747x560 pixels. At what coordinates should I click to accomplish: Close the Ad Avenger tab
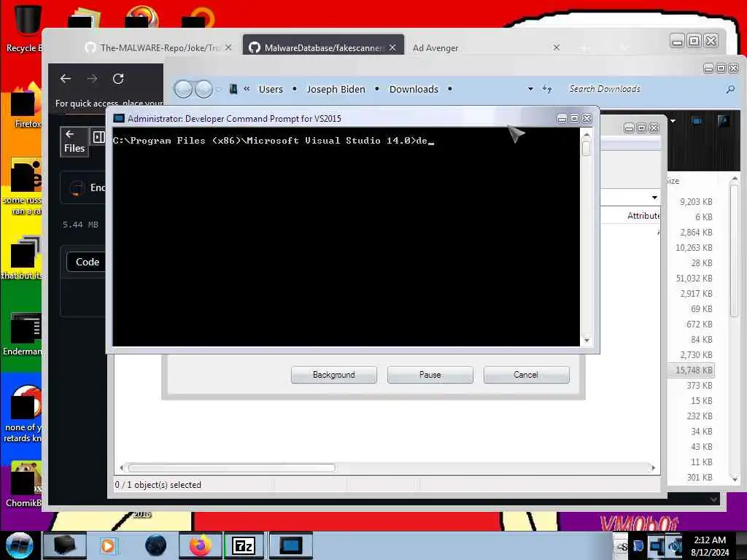coord(557,47)
